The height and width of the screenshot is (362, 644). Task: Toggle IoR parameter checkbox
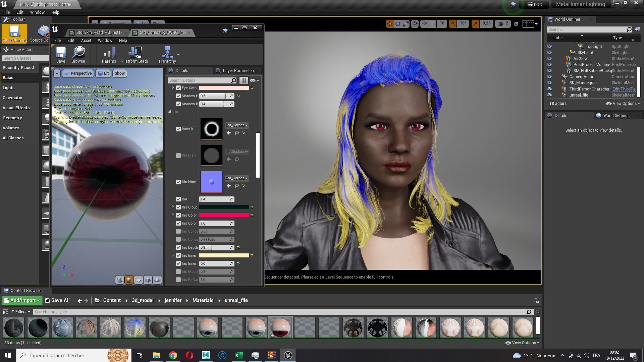point(178,199)
